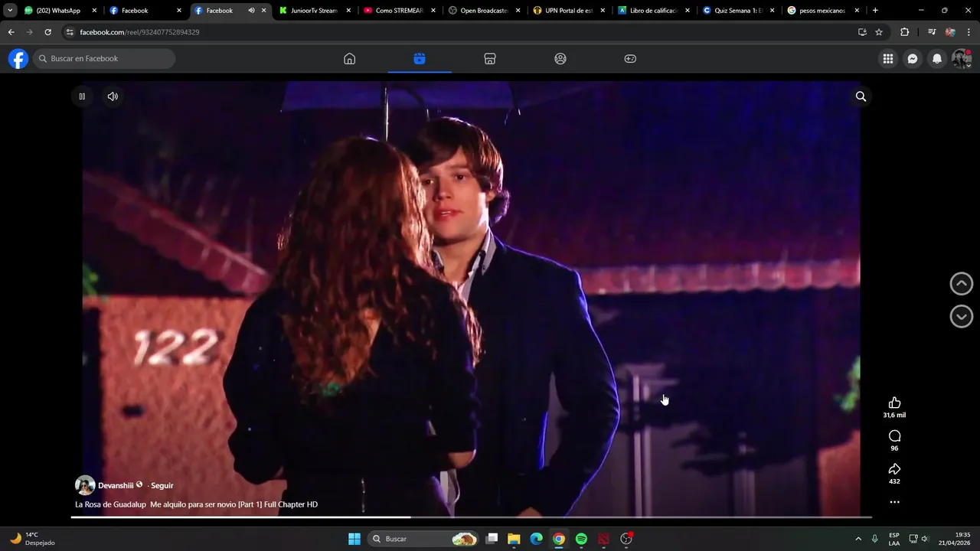Mute the active Facebook tab audio

point(251,11)
